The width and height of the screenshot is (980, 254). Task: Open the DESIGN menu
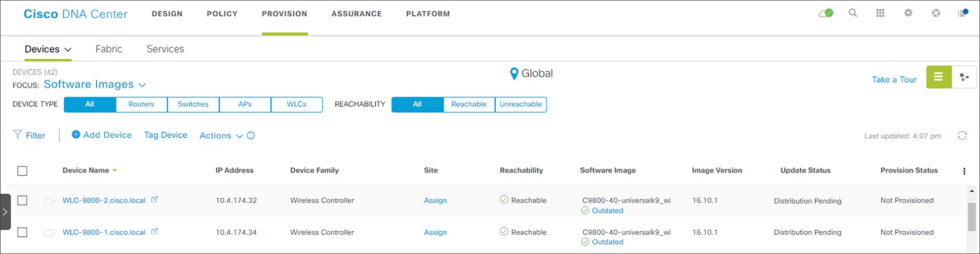[167, 14]
